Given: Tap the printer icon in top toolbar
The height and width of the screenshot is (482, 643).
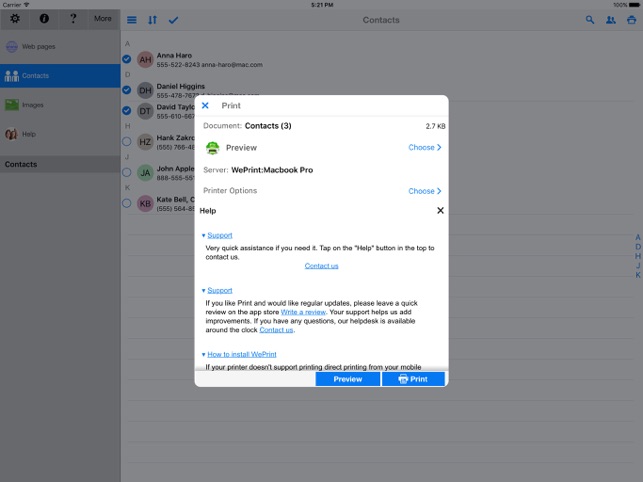Looking at the screenshot, I should pyautogui.click(x=631, y=20).
